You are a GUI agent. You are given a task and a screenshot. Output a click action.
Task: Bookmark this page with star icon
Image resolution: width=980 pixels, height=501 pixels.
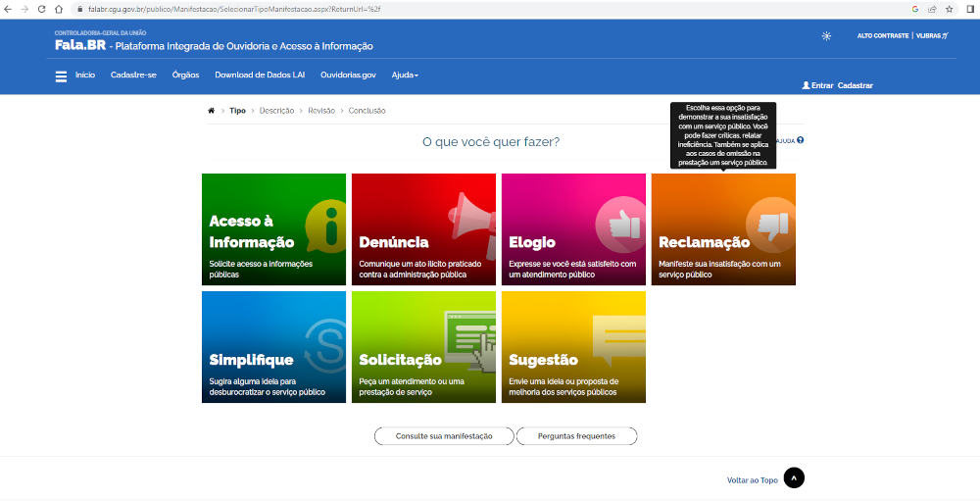(x=949, y=9)
